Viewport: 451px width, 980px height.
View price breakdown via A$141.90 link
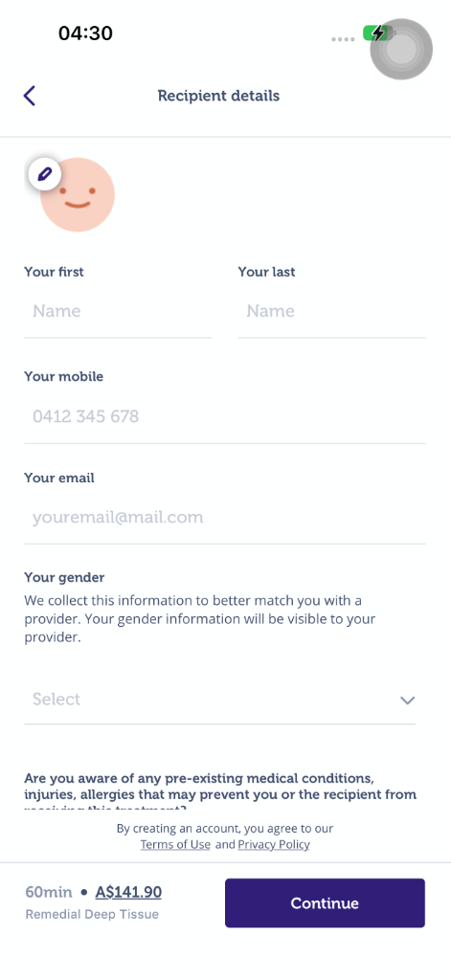click(128, 892)
